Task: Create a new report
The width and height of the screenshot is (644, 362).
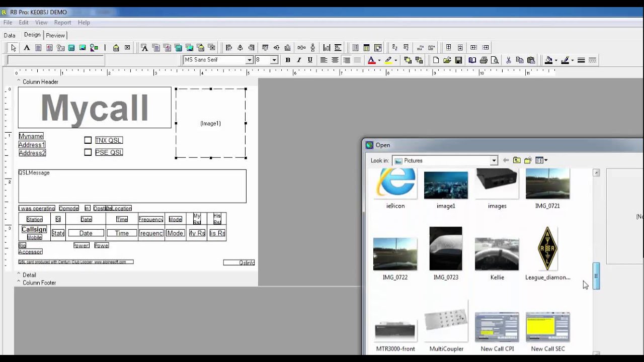Action: (436, 60)
